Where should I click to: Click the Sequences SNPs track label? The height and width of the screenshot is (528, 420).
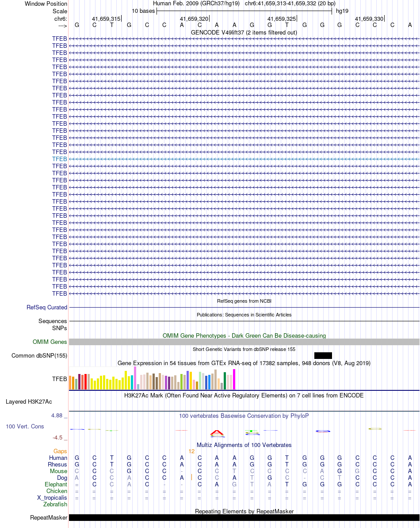tap(53, 324)
